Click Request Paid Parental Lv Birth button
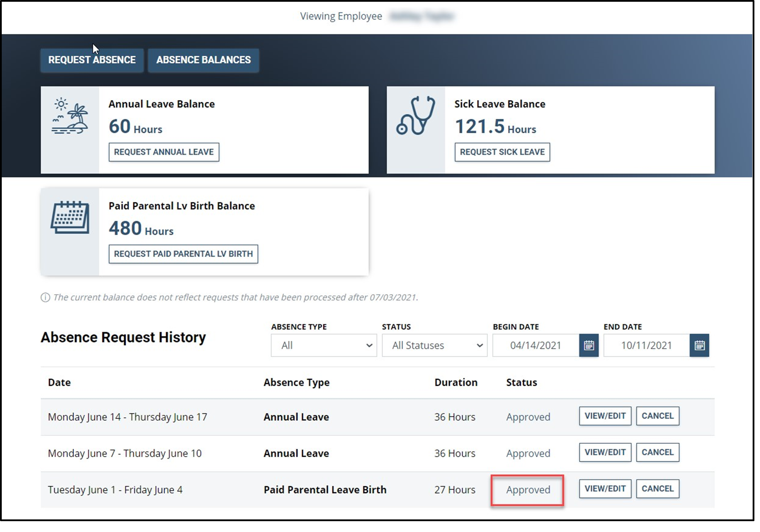Screen dimensions: 760x532 coord(183,254)
